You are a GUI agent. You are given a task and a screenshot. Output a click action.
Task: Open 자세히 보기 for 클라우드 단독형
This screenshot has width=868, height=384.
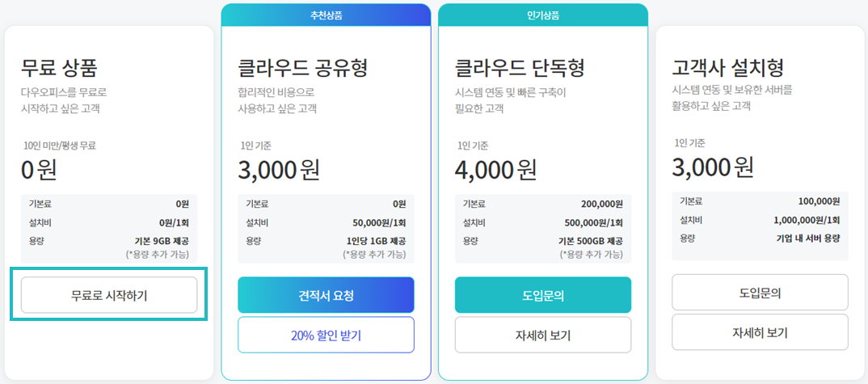pyautogui.click(x=543, y=335)
